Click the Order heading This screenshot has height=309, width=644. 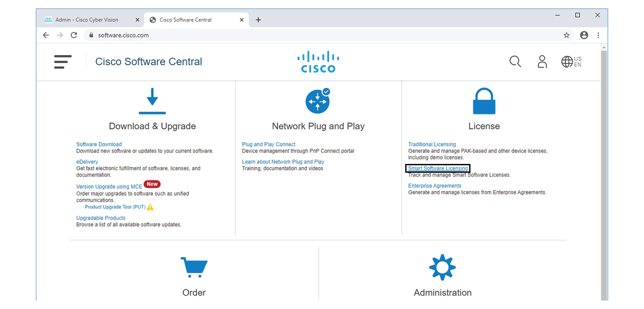pos(194,293)
